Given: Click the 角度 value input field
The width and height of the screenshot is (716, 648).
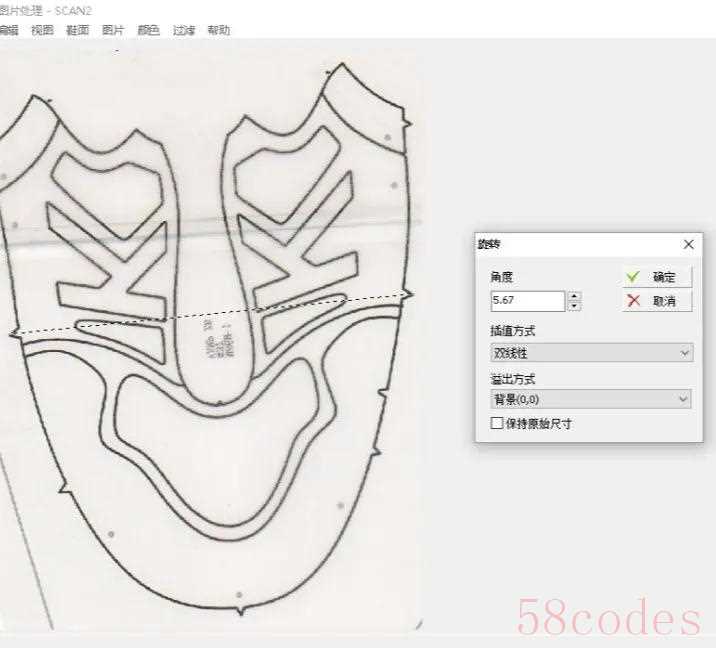Looking at the screenshot, I should tap(527, 300).
